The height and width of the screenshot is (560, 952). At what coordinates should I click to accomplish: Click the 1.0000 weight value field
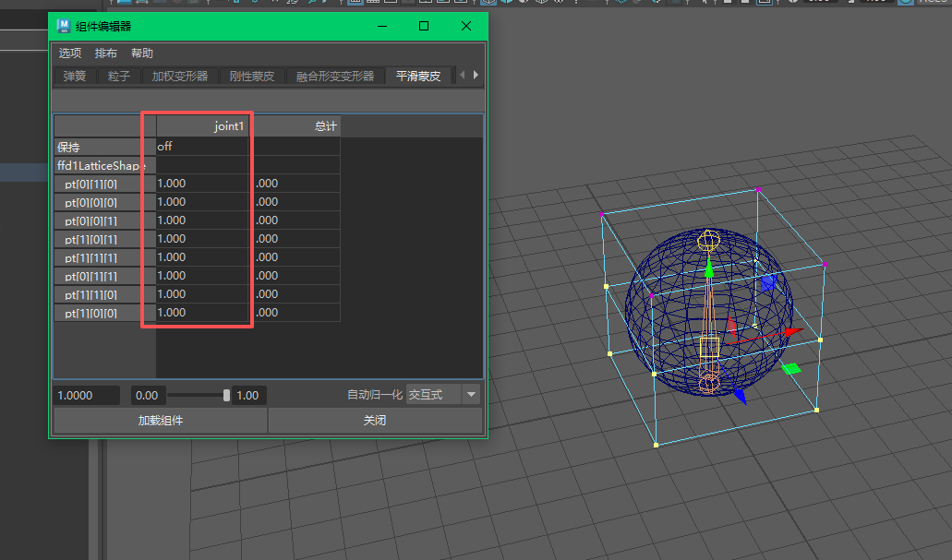click(86, 396)
